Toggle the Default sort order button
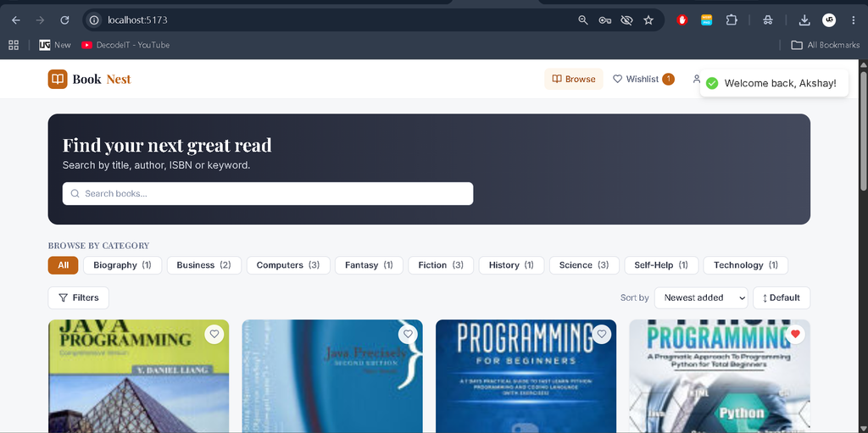The height and width of the screenshot is (433, 868). click(x=781, y=298)
